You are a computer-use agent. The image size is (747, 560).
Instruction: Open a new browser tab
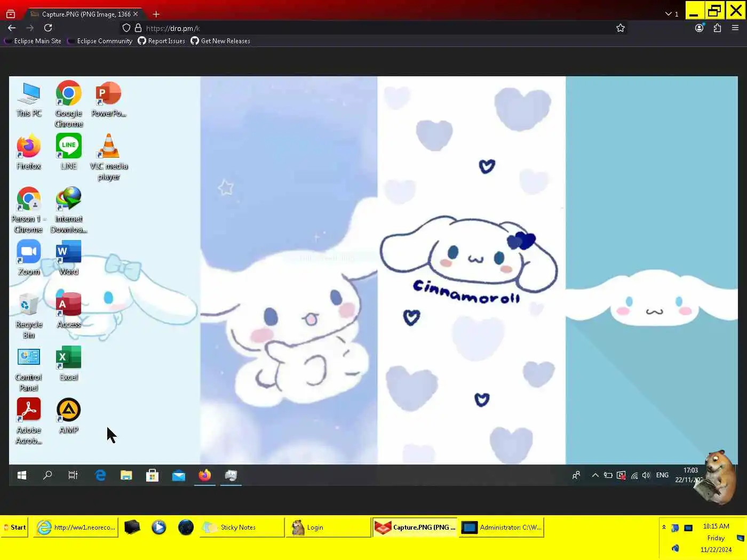[156, 14]
